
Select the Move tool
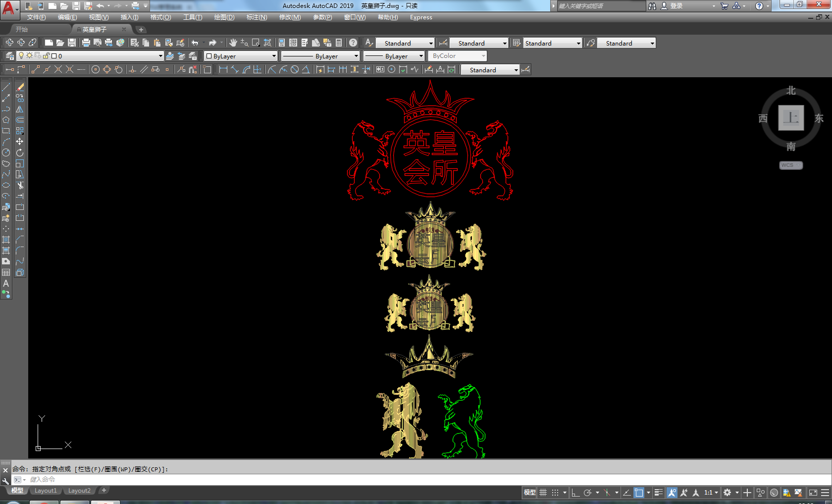coord(20,142)
